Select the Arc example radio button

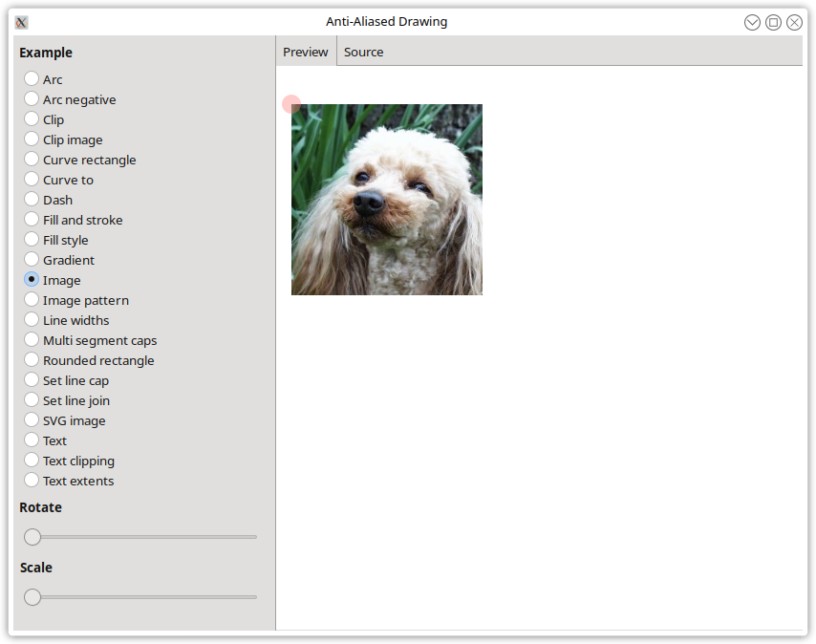[x=32, y=79]
